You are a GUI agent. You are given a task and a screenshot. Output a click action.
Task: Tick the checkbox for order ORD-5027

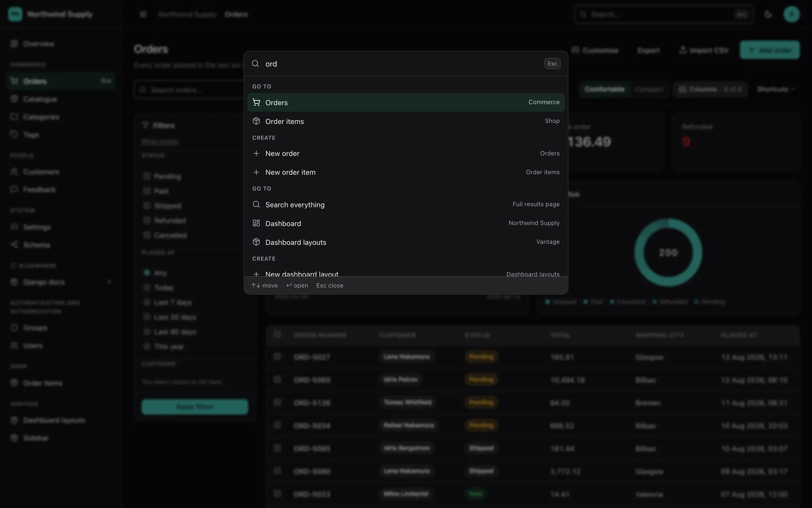(x=277, y=356)
